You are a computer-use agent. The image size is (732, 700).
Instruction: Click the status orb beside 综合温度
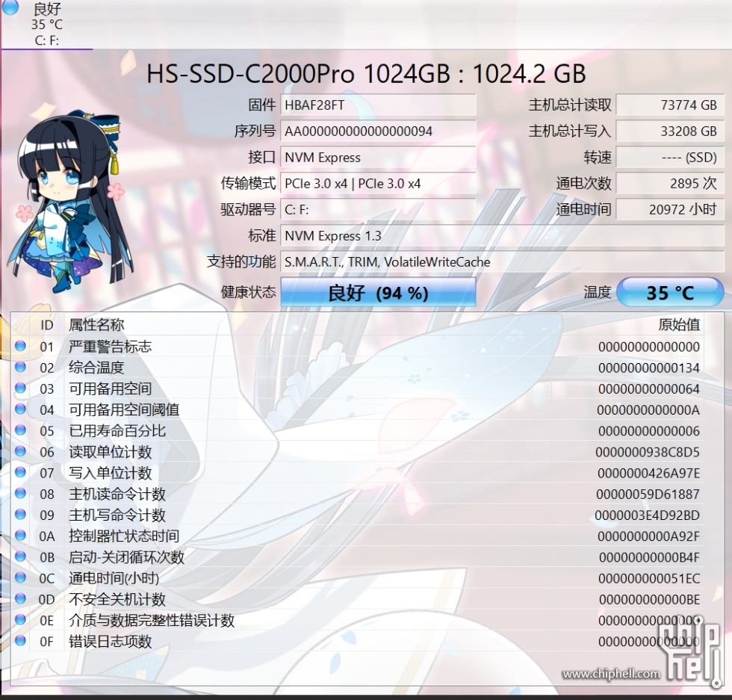[x=20, y=367]
